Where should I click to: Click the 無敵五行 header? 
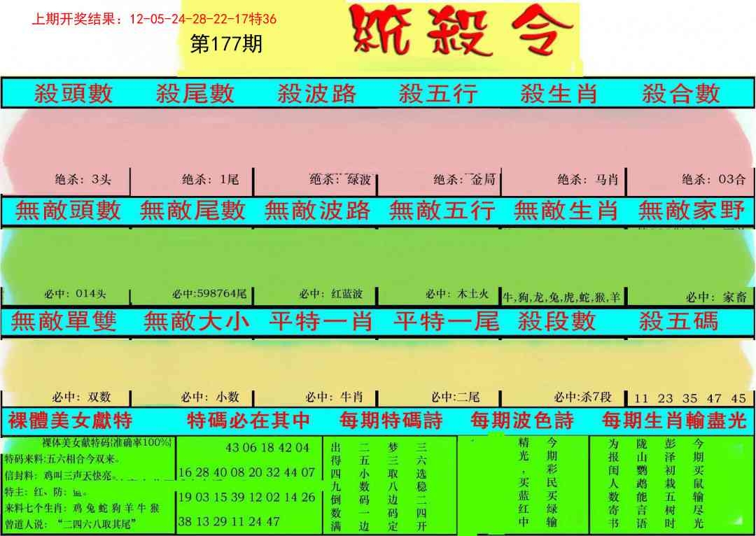(x=442, y=211)
